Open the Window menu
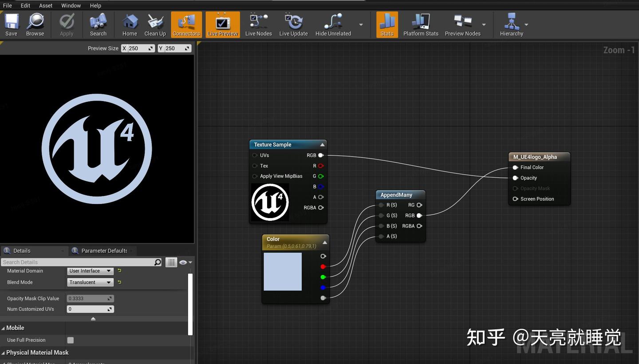This screenshot has width=639, height=364. point(71,5)
